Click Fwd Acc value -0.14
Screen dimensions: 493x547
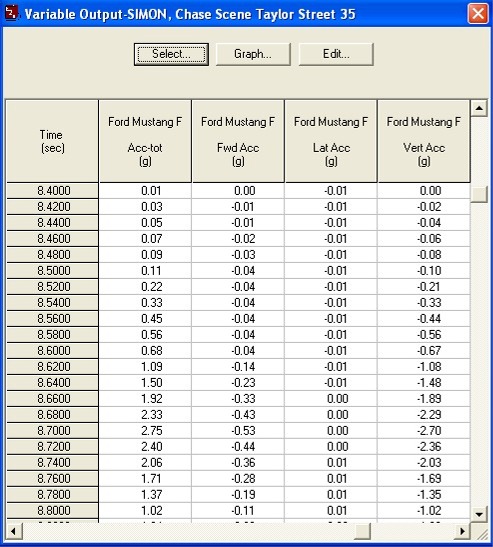point(238,367)
